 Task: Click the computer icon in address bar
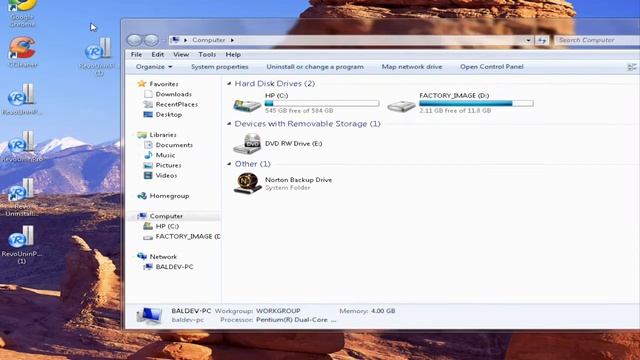tap(175, 40)
